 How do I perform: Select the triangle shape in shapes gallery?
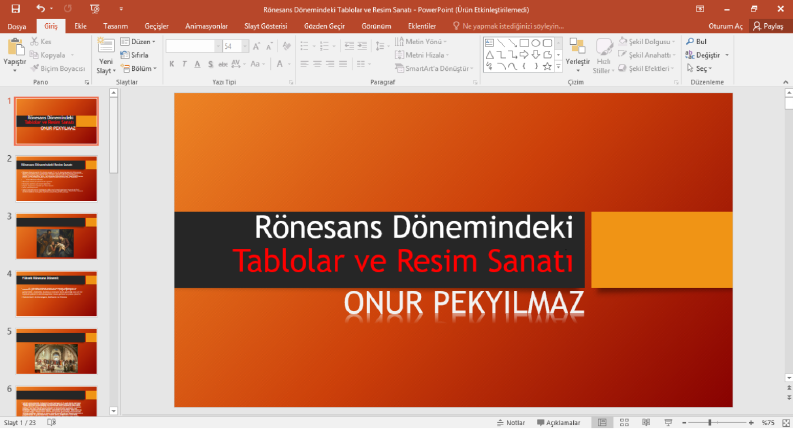point(490,55)
